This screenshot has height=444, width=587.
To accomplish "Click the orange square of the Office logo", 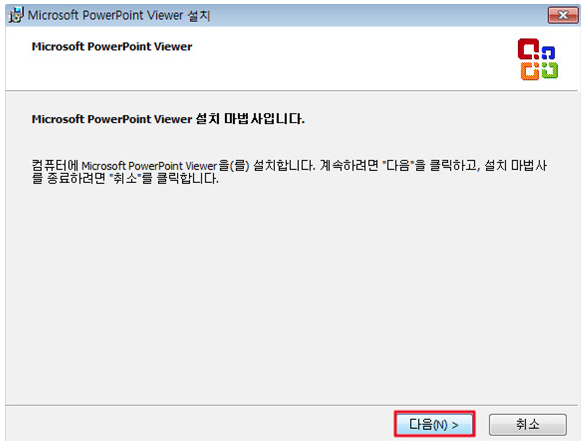I will tap(530, 71).
